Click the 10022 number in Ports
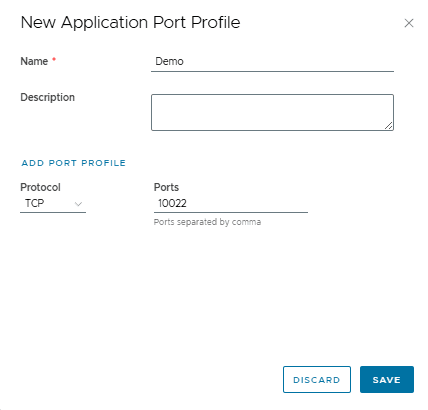The image size is (428, 410). click(172, 203)
